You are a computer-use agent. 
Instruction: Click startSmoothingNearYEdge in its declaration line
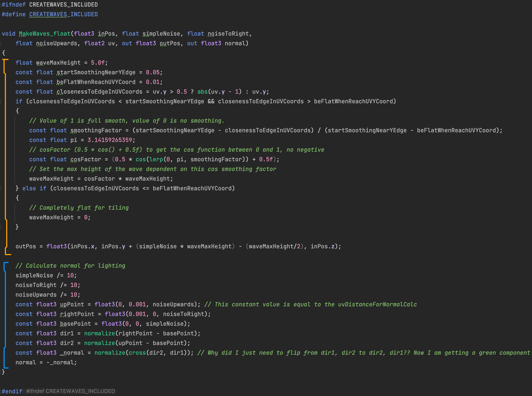point(96,72)
